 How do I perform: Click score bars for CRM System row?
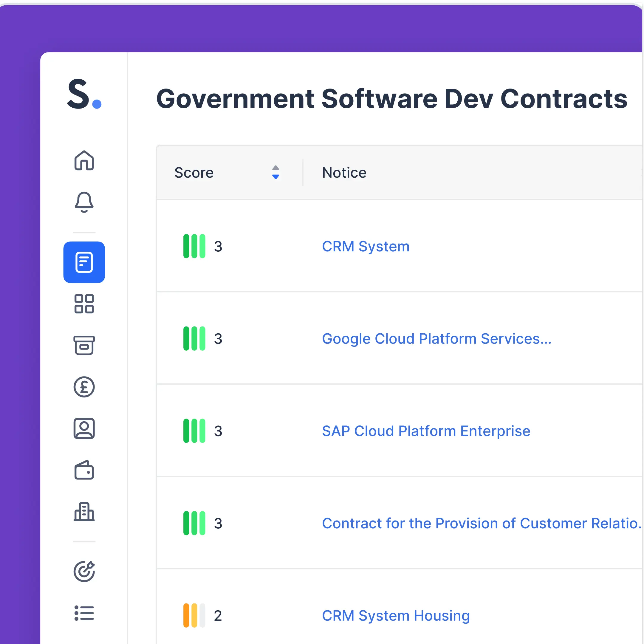pyautogui.click(x=194, y=246)
